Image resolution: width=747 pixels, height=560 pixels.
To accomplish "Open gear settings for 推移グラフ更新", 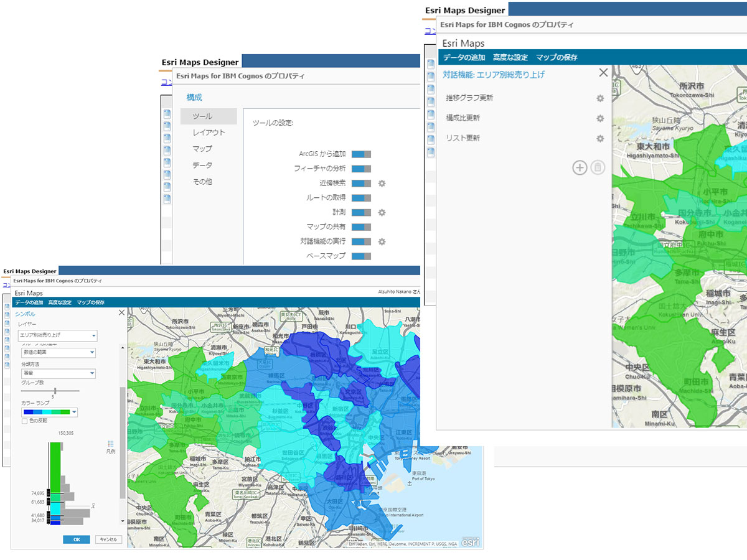I will 600,98.
